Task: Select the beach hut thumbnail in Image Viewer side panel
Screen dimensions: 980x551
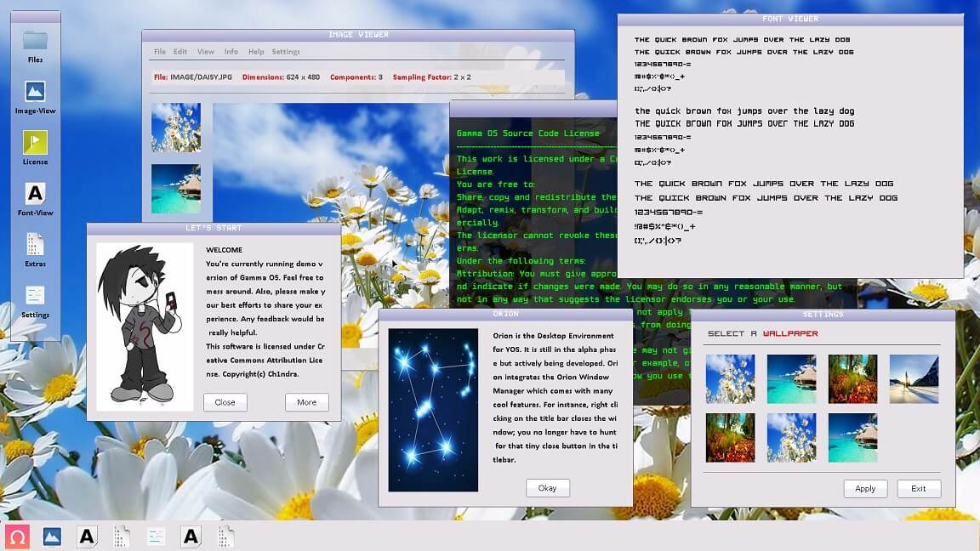Action: (176, 189)
